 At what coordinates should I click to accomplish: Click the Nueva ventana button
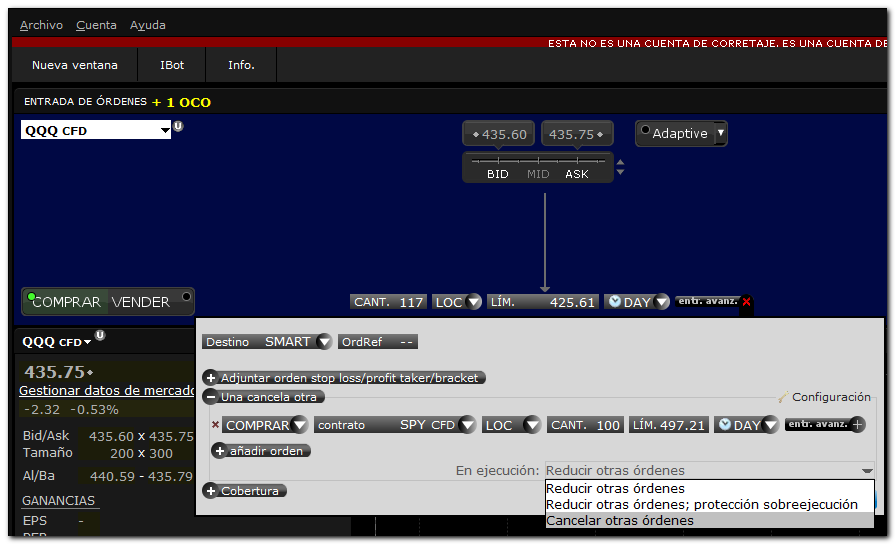coord(75,65)
